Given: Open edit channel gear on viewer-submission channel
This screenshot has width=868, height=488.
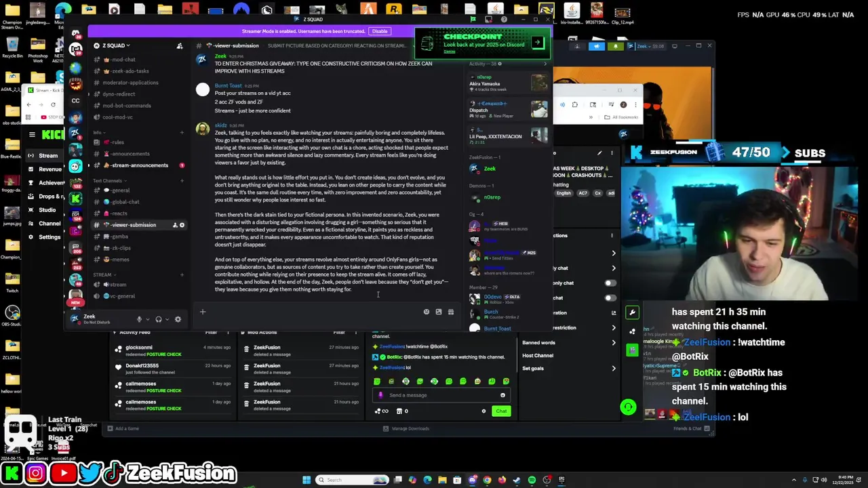Looking at the screenshot, I should (182, 225).
